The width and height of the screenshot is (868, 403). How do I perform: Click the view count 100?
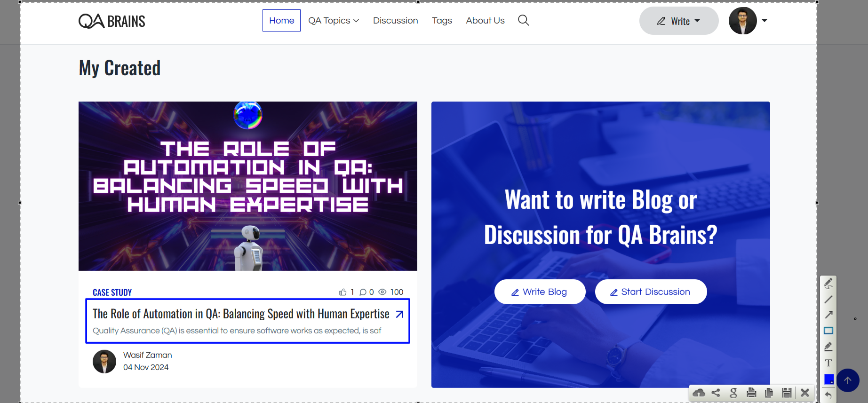397,292
